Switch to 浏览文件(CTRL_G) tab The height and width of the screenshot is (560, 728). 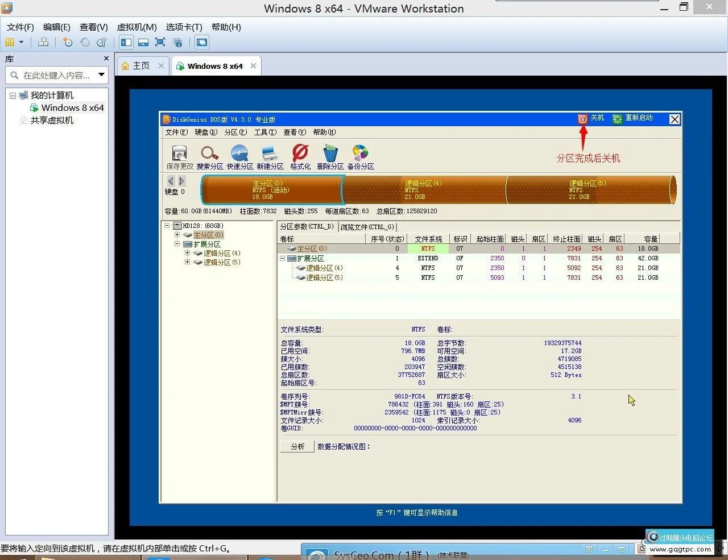click(x=367, y=226)
